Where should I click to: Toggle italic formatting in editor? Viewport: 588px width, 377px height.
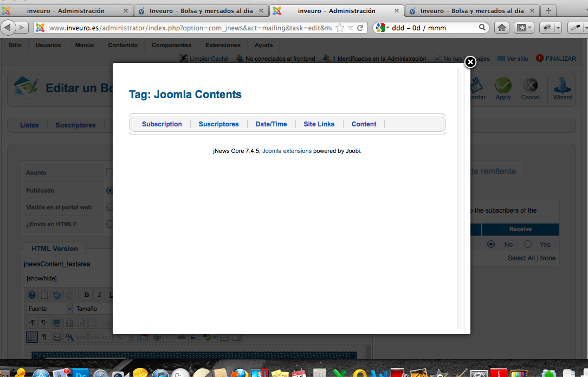click(99, 295)
